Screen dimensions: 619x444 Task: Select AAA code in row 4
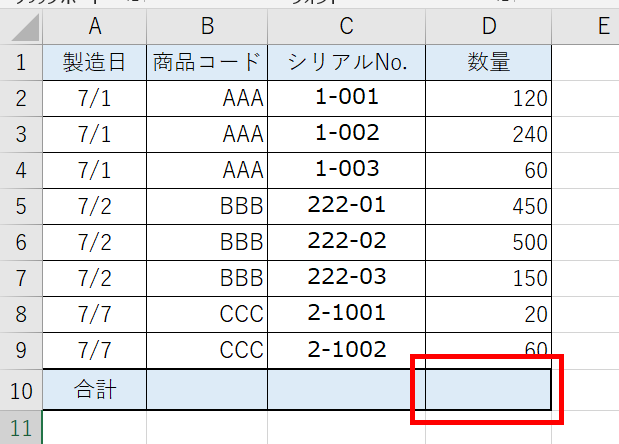click(x=207, y=170)
